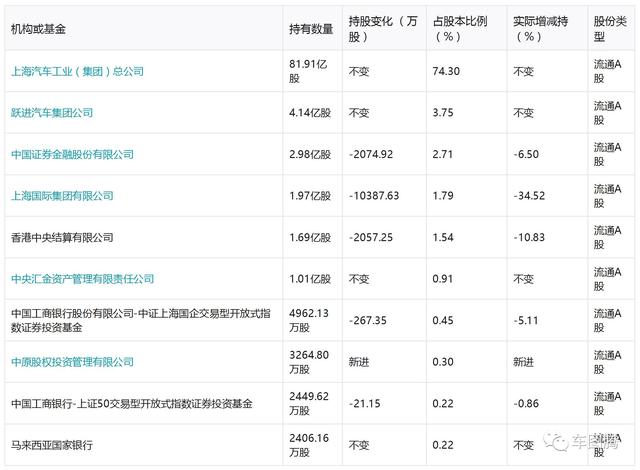Click the 0.91 percentage cell
The width and height of the screenshot is (640, 470).
click(443, 279)
